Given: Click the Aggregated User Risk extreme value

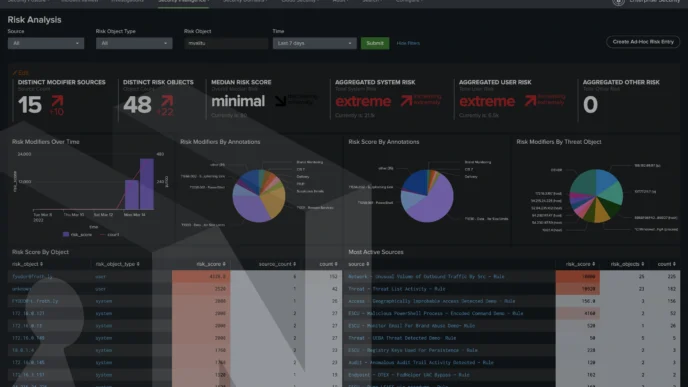Looking at the screenshot, I should coord(487,101).
